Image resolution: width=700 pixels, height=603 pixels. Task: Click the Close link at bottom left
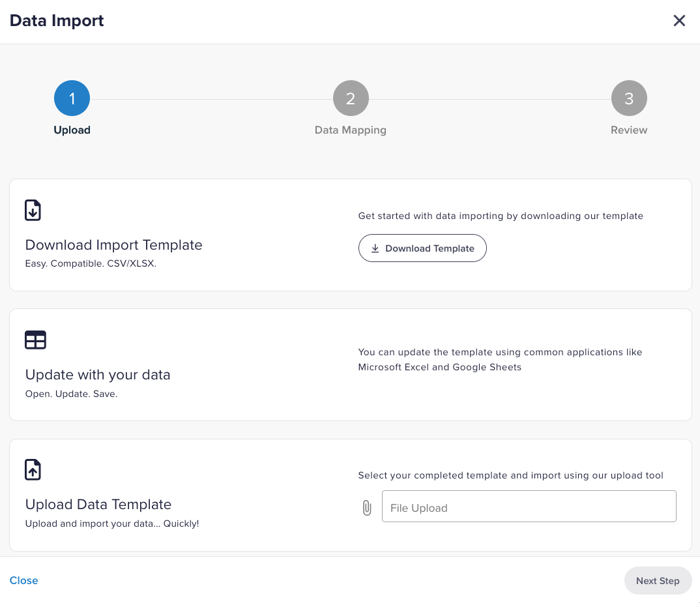[24, 580]
